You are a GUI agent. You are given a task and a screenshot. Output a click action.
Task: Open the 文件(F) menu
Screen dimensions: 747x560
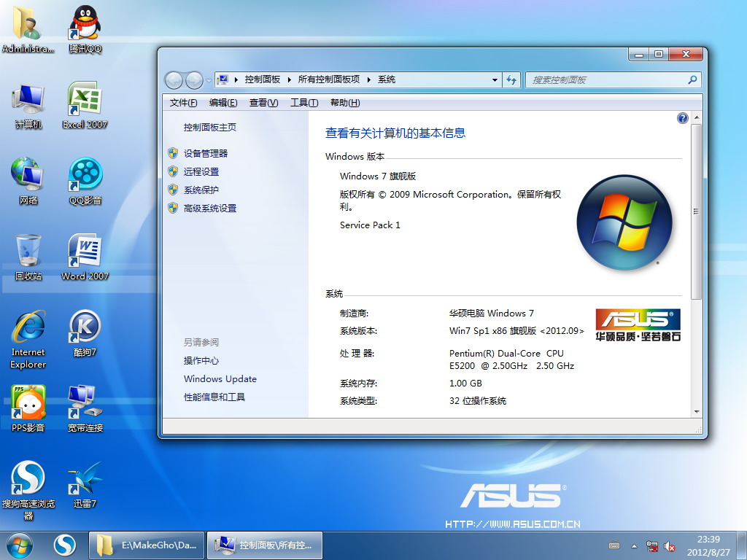click(183, 103)
